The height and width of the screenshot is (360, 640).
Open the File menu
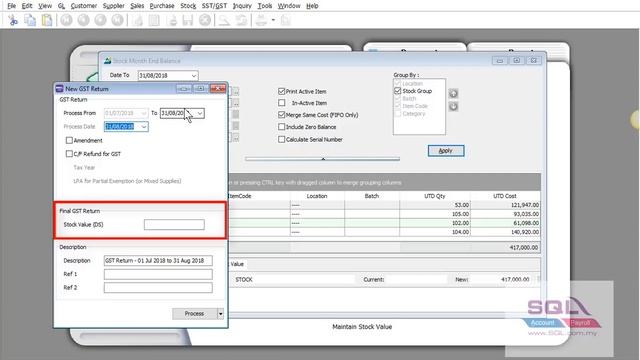pos(11,6)
